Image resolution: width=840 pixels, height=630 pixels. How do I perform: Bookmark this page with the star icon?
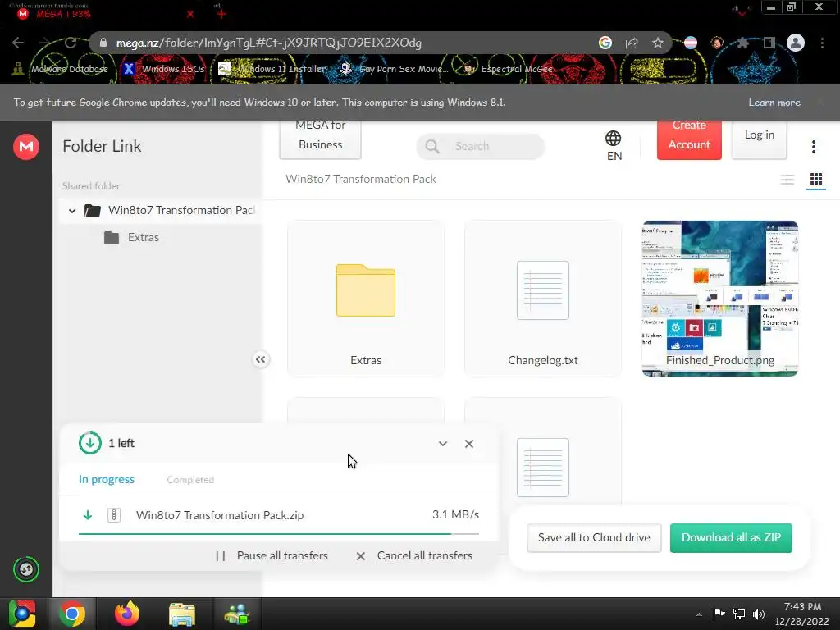coord(658,43)
